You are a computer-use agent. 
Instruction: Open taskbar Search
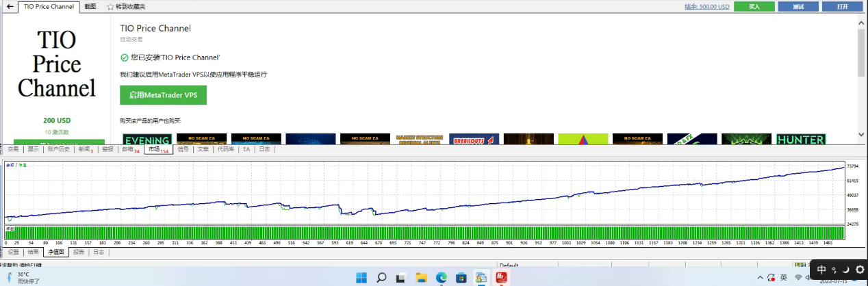pyautogui.click(x=381, y=278)
